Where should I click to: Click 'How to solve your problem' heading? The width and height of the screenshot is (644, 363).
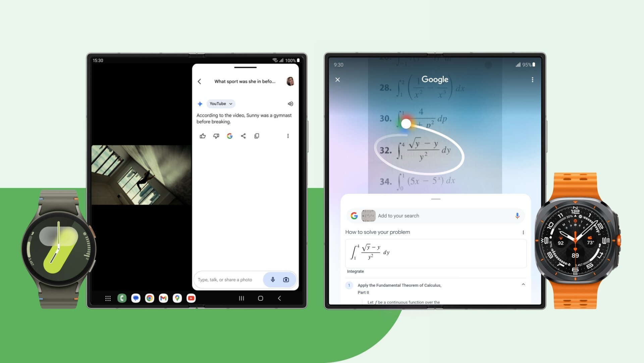click(x=378, y=232)
